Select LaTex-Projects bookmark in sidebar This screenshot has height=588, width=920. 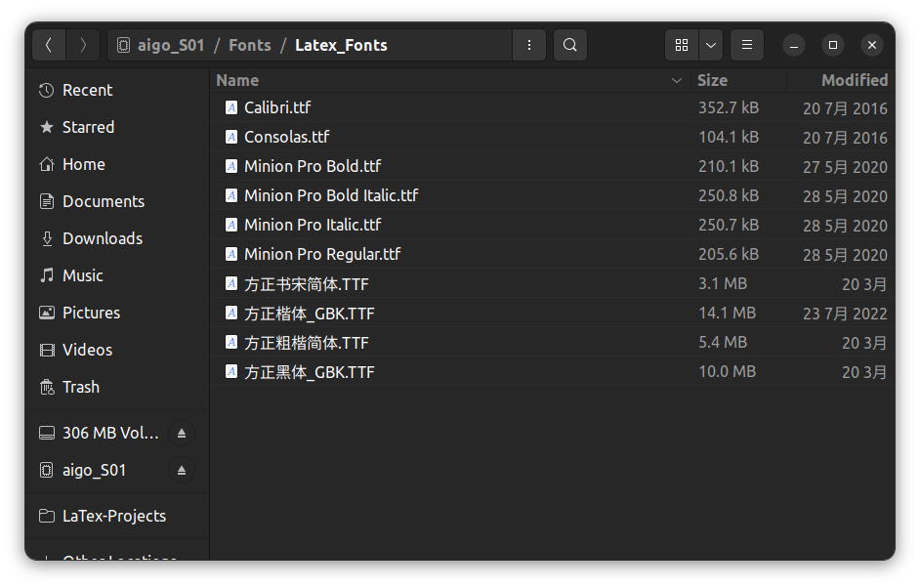[113, 516]
